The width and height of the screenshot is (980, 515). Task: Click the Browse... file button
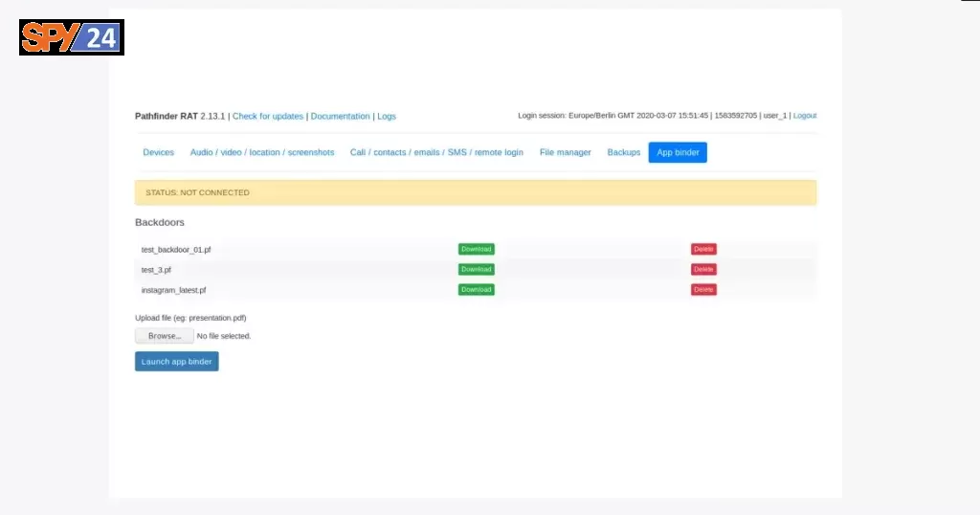coord(165,336)
